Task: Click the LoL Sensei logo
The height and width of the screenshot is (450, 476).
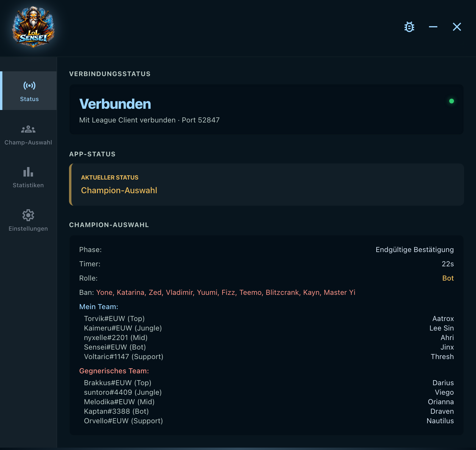Action: click(x=33, y=27)
